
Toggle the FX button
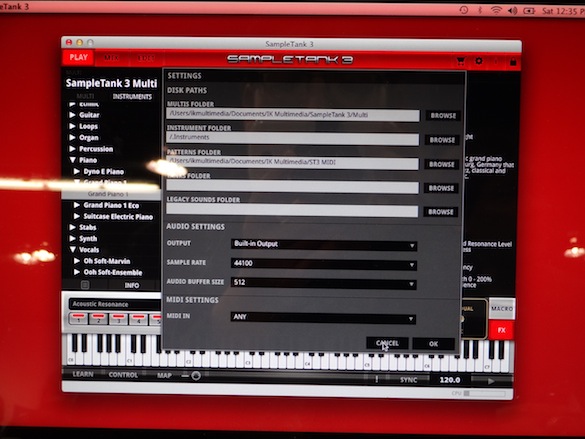[501, 330]
